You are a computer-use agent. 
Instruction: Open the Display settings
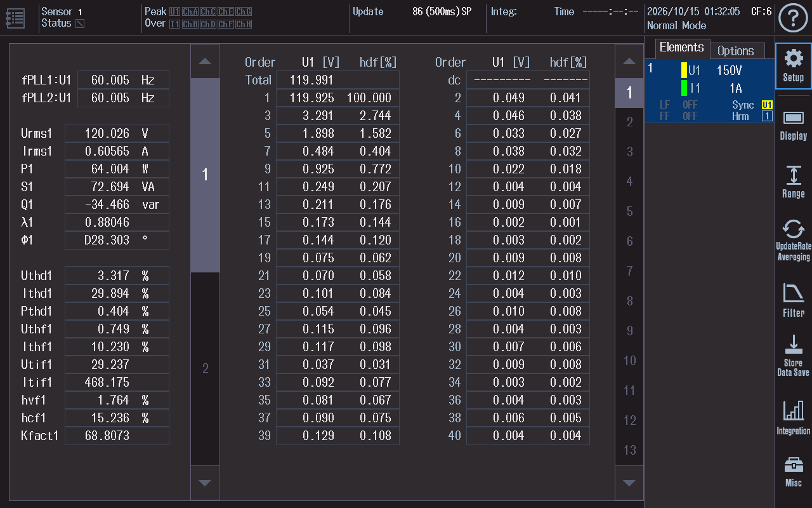pos(793,125)
